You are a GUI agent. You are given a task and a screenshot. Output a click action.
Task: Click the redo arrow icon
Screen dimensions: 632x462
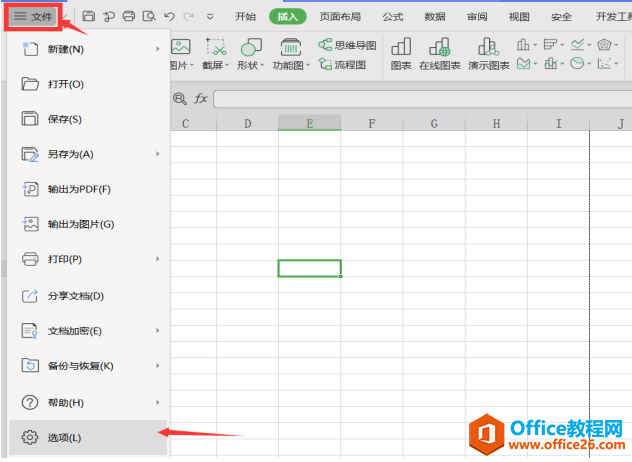click(188, 16)
